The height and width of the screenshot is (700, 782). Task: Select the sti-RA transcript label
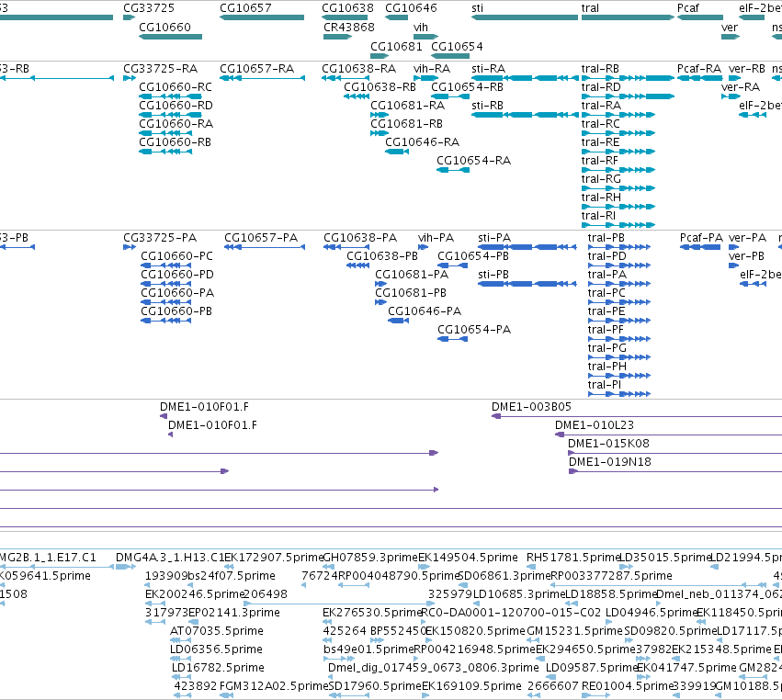(488, 68)
